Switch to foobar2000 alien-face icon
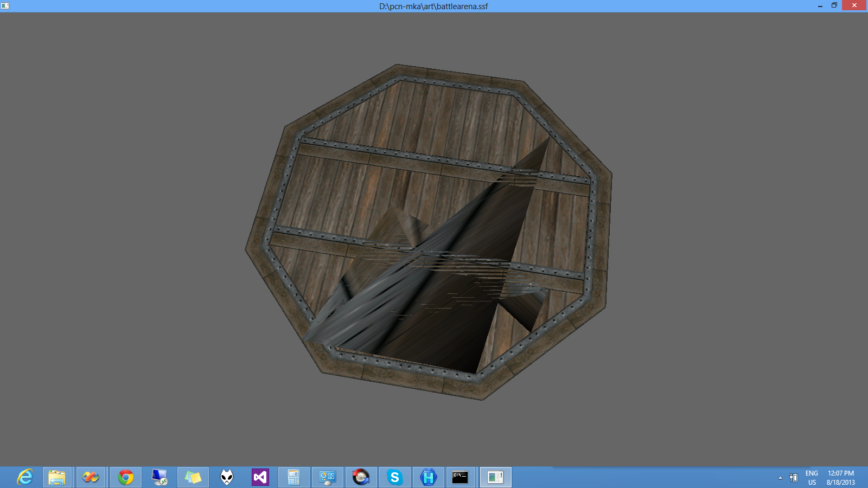The image size is (868, 488). 227,477
